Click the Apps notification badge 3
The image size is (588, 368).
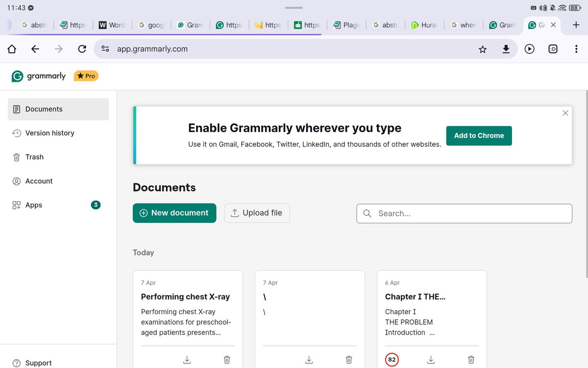(x=96, y=205)
